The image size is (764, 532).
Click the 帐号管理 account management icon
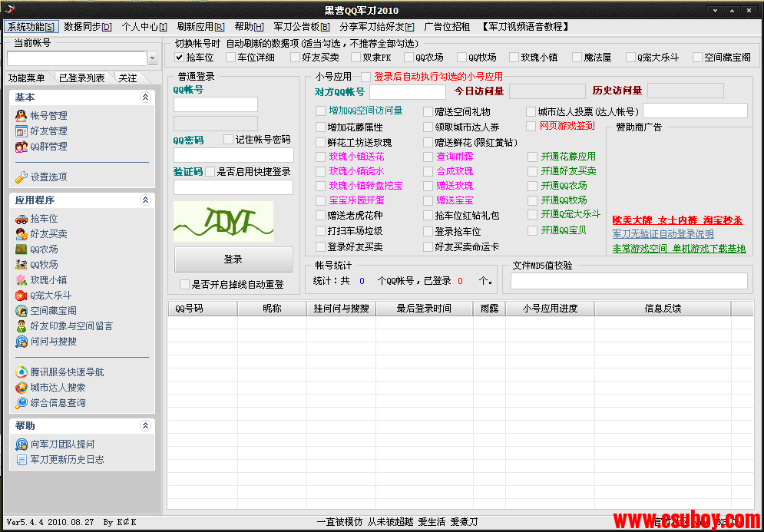[21, 116]
